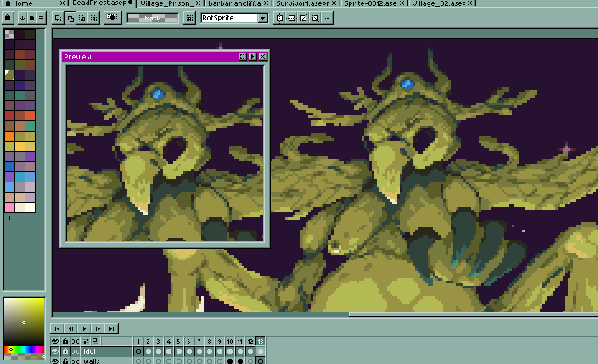This screenshot has height=364, width=598.
Task: Pick the white color swatch in palette
Action: coord(30,207)
